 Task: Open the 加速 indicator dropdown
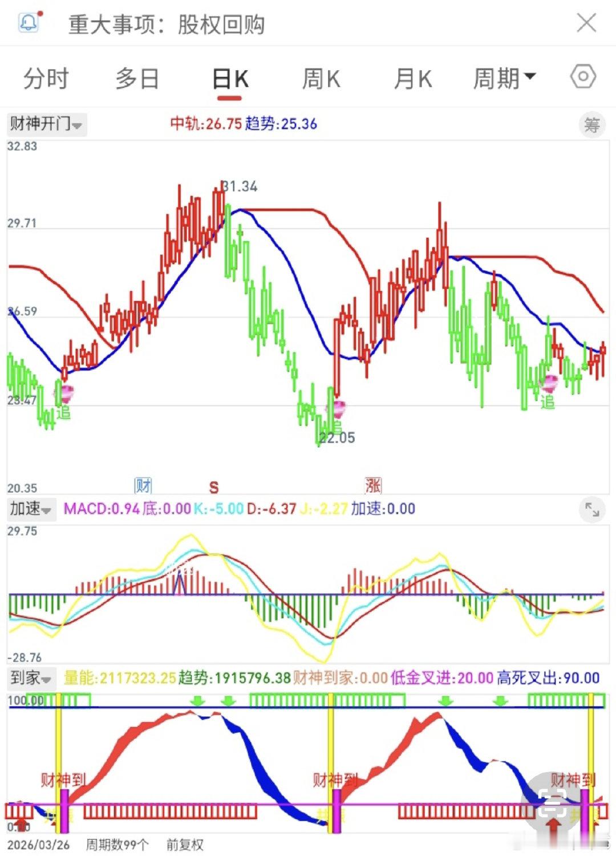31,509
